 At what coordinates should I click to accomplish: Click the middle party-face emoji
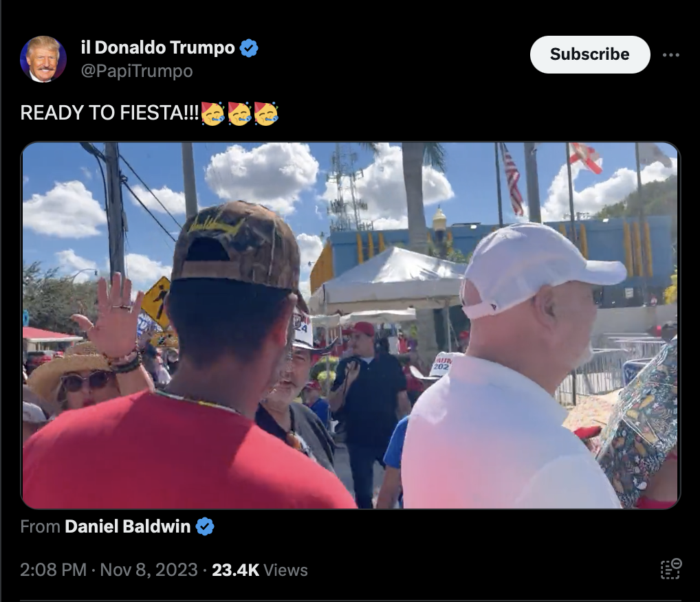[x=239, y=113]
